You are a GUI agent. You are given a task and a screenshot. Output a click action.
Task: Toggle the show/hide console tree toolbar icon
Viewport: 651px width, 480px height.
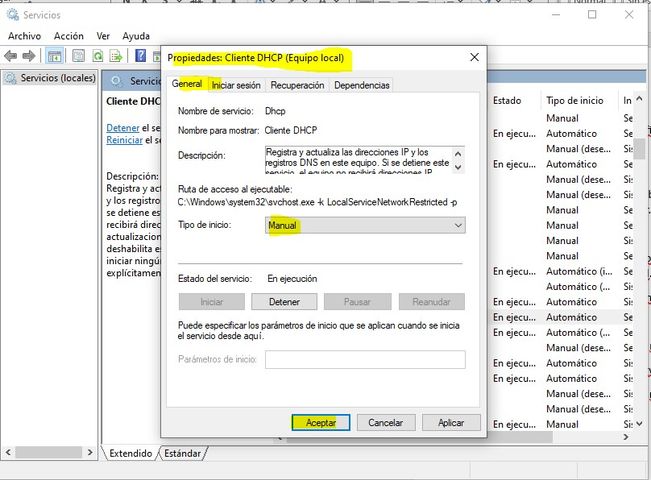point(54,56)
